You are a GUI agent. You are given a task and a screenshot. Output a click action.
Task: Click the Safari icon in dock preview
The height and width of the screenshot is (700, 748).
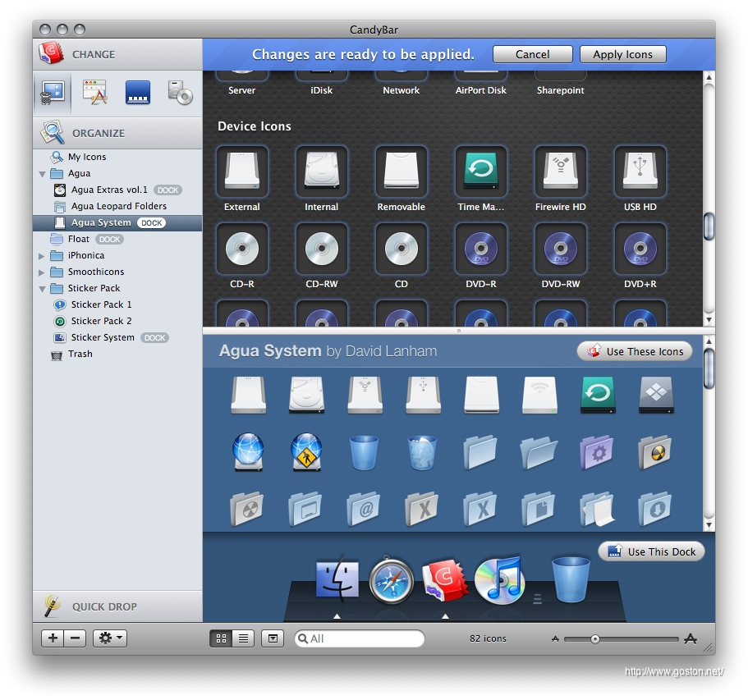390,581
